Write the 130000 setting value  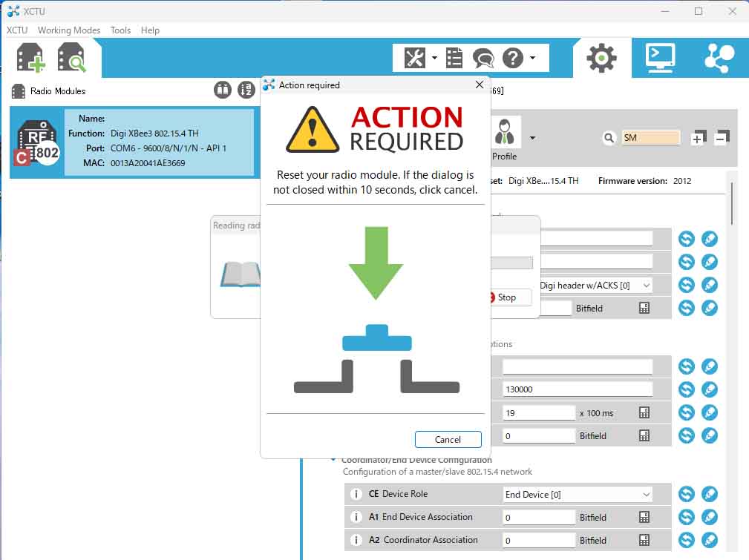click(x=710, y=389)
